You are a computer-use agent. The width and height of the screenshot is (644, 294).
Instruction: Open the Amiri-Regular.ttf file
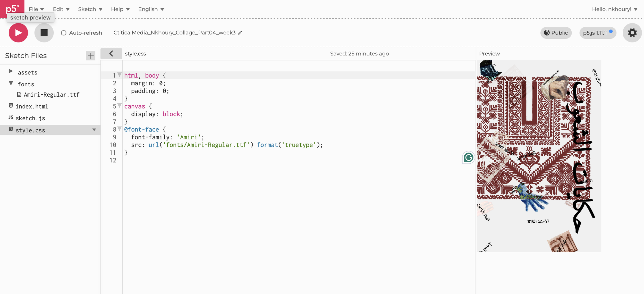[52, 95]
